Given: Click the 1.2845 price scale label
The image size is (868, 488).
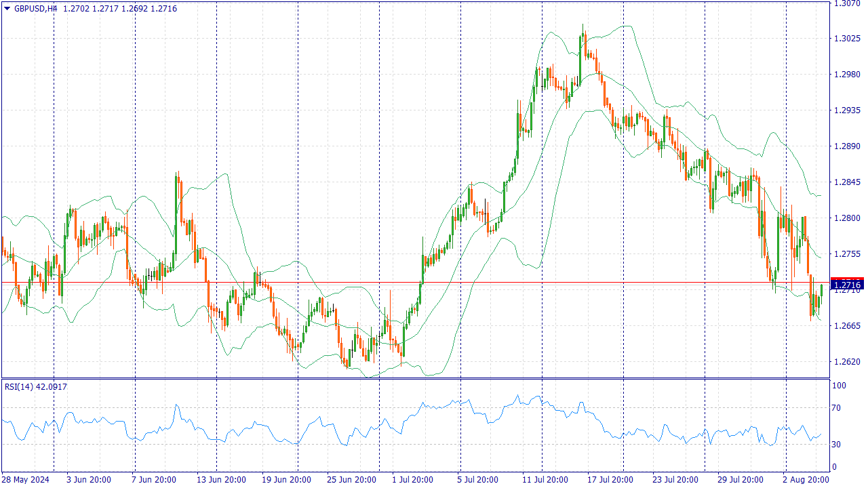Looking at the screenshot, I should point(847,182).
